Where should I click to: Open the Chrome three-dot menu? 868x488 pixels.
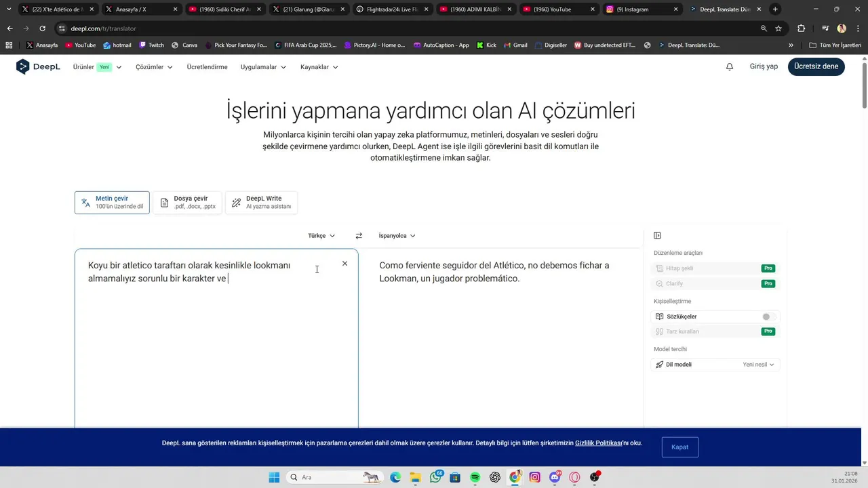pyautogui.click(x=859, y=28)
